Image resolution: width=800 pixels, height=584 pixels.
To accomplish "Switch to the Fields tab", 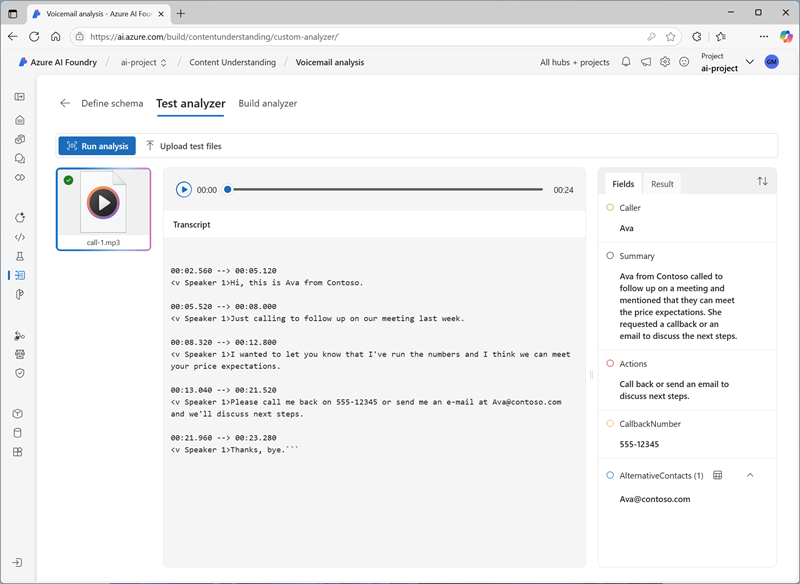I will 623,184.
